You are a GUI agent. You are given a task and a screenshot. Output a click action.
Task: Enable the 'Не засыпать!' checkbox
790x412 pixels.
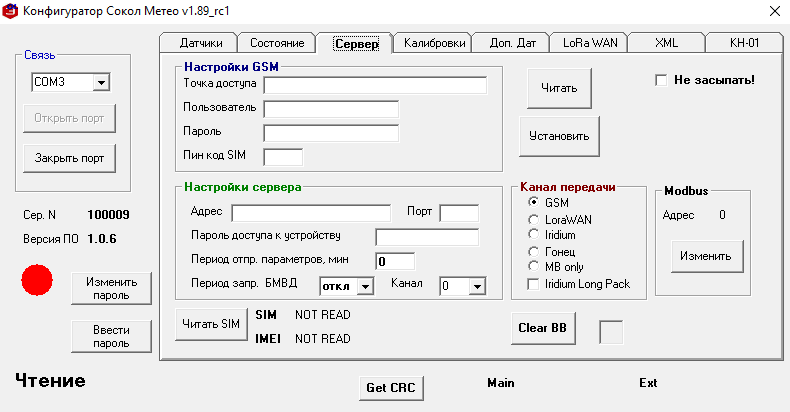661,80
